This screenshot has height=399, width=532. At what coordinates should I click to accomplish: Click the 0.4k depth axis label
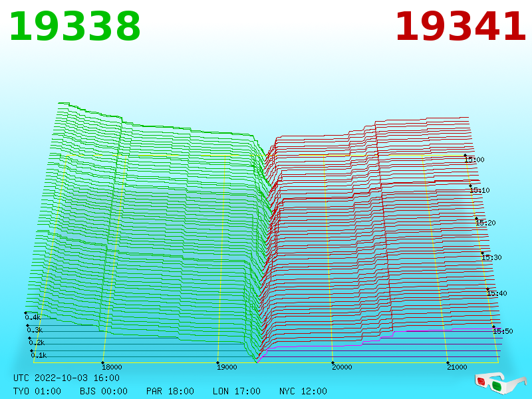click(x=33, y=318)
